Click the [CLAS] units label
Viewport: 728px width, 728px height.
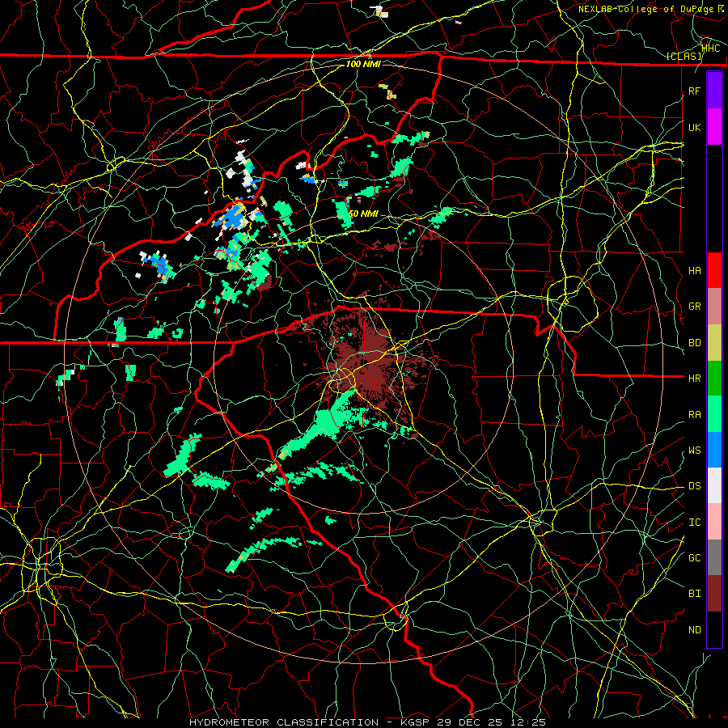[x=684, y=57]
